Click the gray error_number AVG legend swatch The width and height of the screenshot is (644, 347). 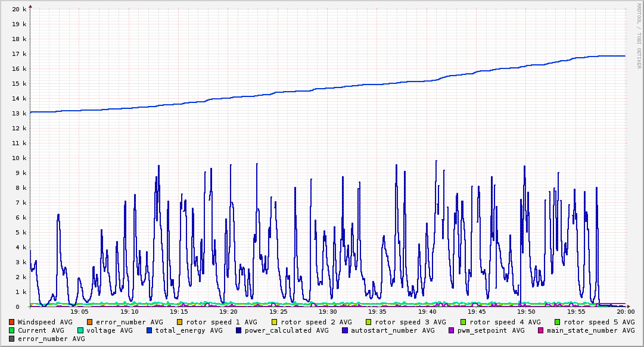(12, 339)
